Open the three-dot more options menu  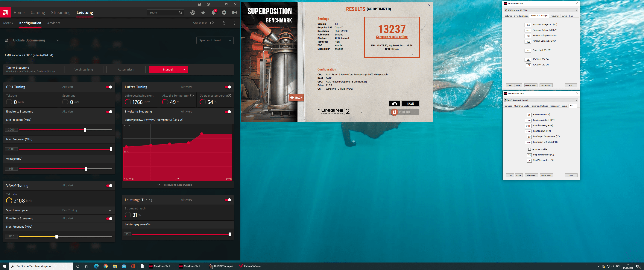(235, 23)
